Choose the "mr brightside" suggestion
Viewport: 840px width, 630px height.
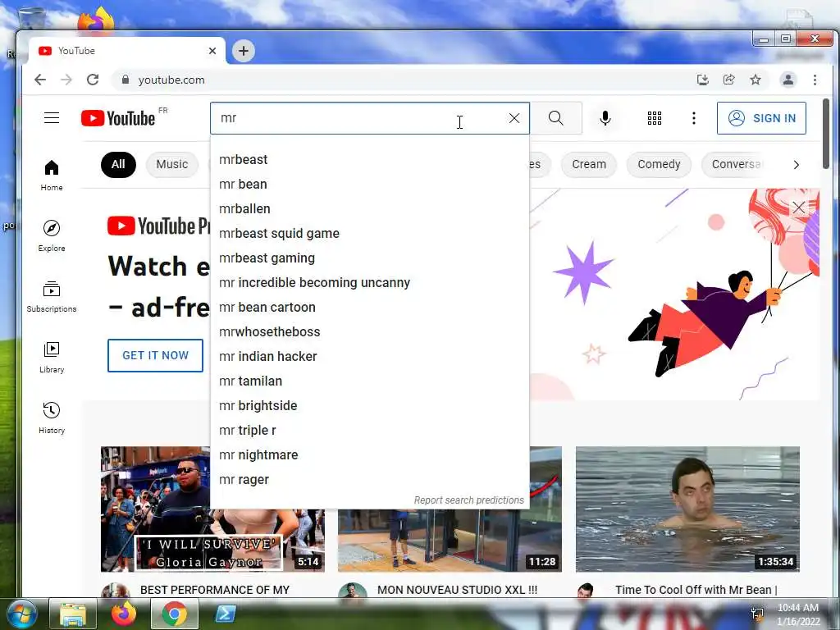370,406
